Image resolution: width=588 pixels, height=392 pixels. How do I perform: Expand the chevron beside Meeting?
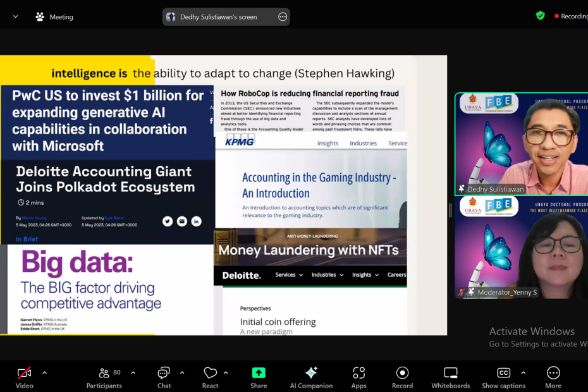pos(15,16)
